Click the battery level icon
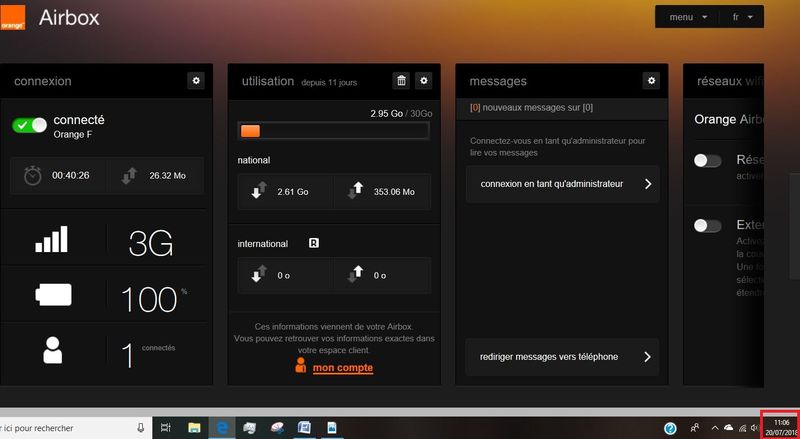800x439 pixels. click(52, 297)
